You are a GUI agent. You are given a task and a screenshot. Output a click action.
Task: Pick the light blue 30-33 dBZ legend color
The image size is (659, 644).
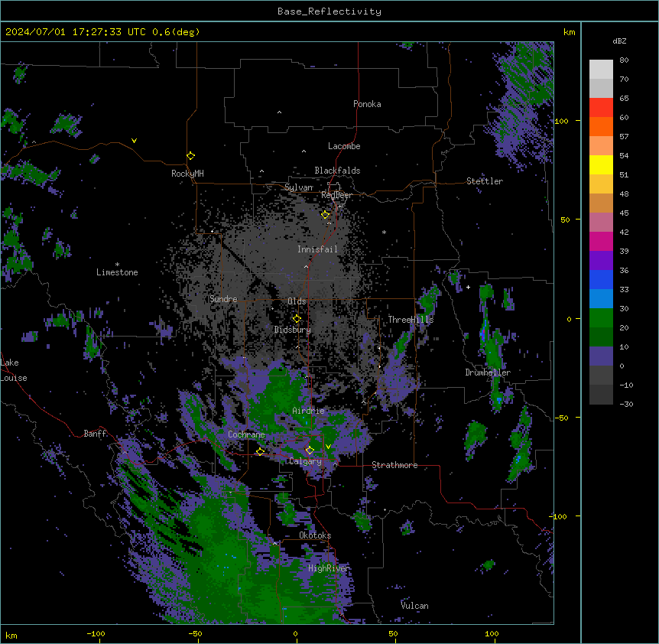tap(601, 299)
